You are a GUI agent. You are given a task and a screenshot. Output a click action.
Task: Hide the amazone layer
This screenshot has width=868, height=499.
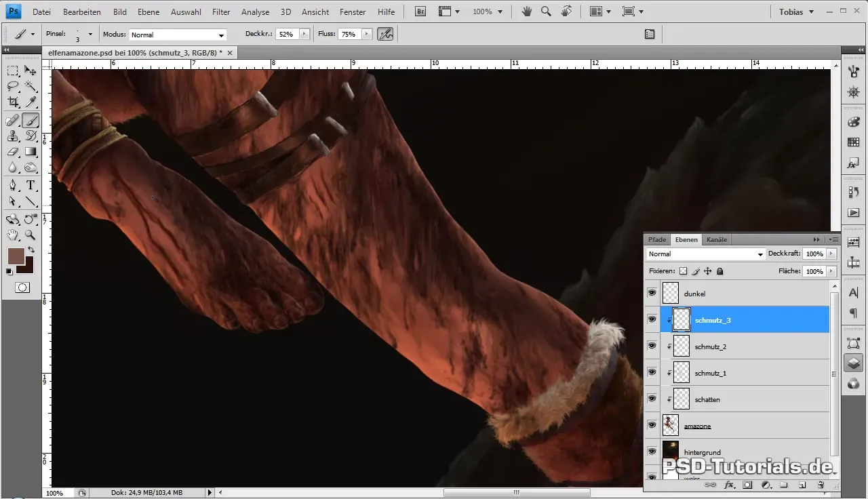652,425
